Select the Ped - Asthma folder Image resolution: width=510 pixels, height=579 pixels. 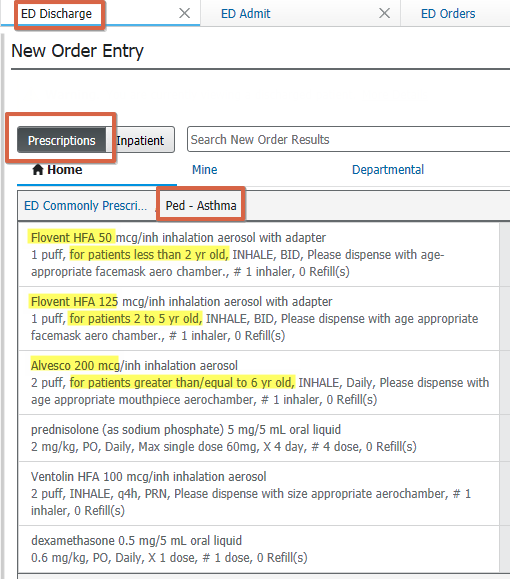pos(201,205)
